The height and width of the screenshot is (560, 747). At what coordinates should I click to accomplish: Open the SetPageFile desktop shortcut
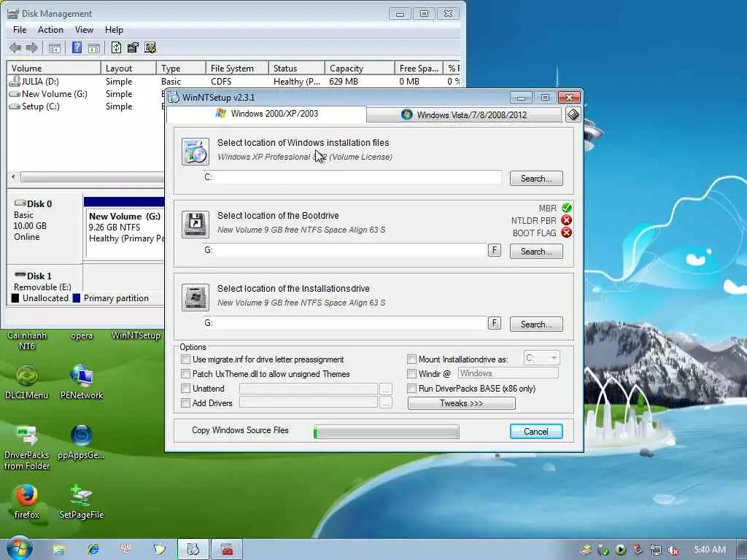tap(82, 502)
